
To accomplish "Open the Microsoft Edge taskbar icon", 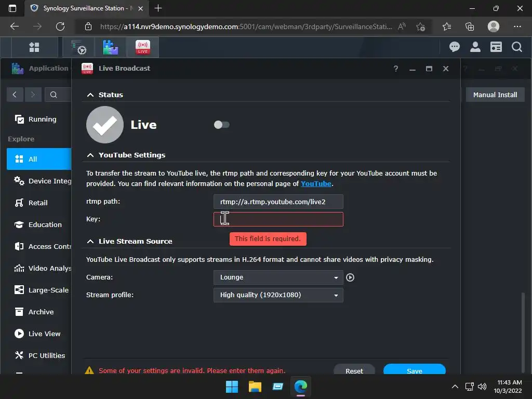I will [x=301, y=387].
